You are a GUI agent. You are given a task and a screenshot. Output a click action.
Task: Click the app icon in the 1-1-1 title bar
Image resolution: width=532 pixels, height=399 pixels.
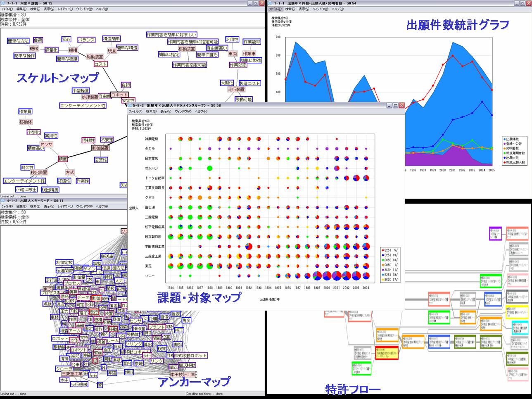[271, 3]
